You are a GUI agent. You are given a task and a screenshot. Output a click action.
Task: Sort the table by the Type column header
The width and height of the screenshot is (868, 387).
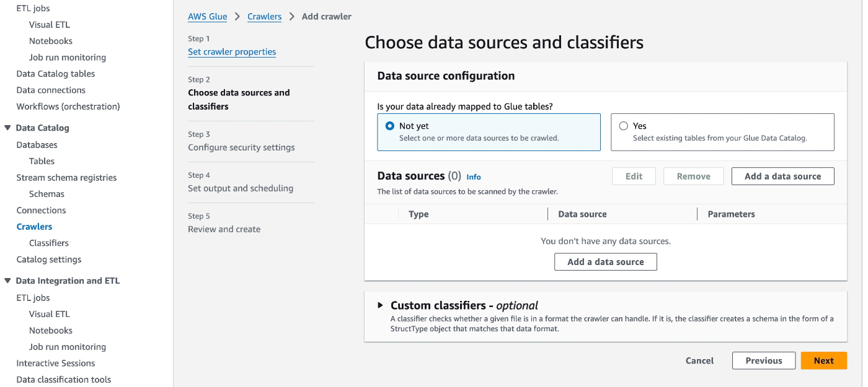[418, 214]
